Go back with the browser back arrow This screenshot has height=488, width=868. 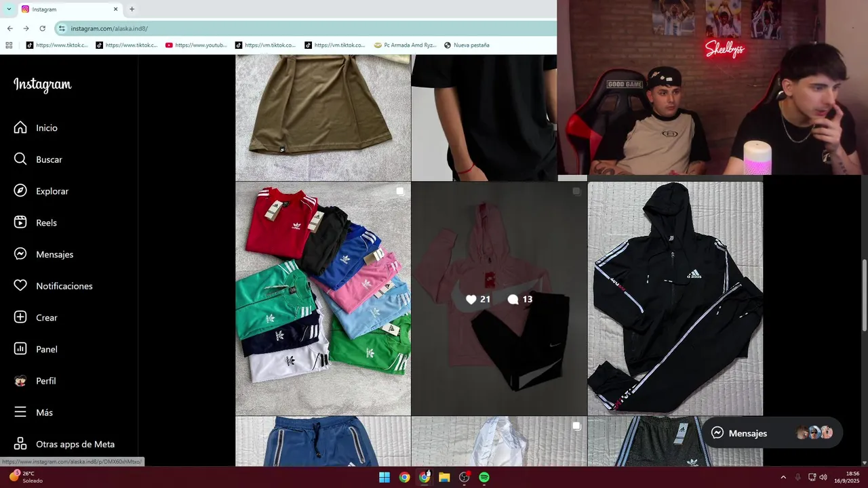pos(9,28)
